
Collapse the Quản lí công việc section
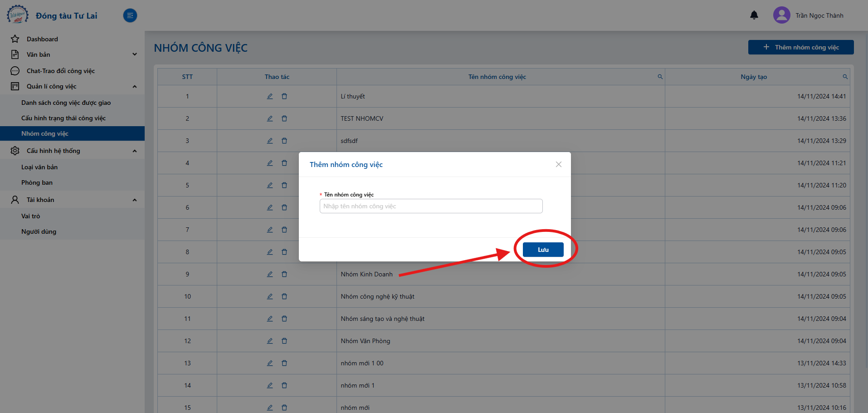click(x=135, y=86)
